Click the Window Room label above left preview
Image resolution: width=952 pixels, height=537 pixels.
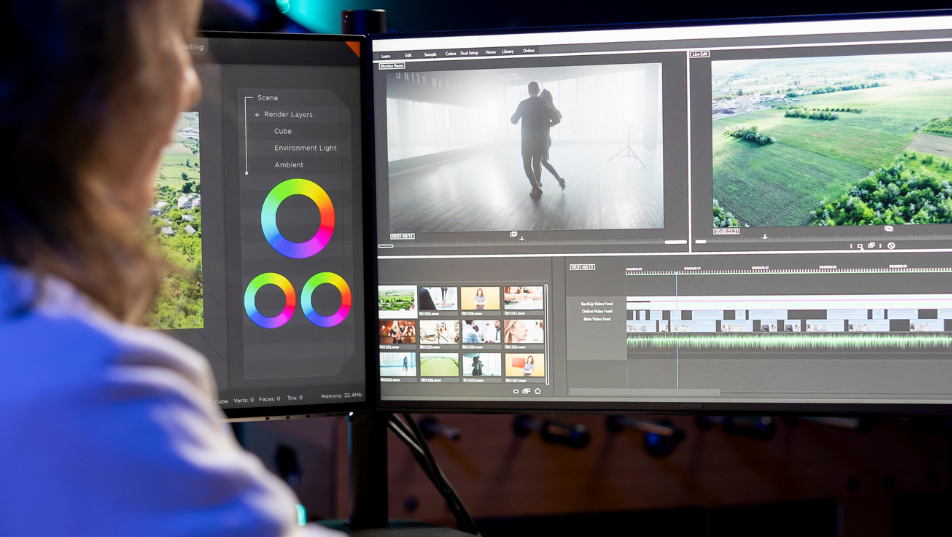point(392,66)
